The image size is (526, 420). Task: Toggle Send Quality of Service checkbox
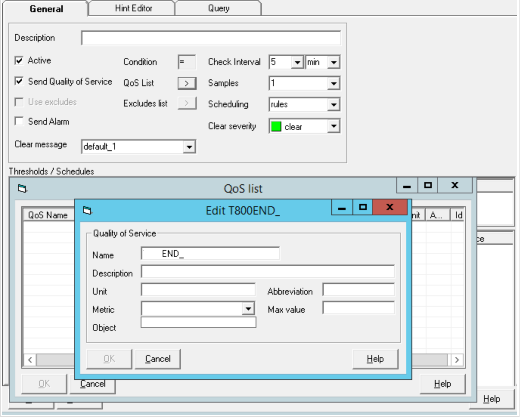[x=19, y=81]
